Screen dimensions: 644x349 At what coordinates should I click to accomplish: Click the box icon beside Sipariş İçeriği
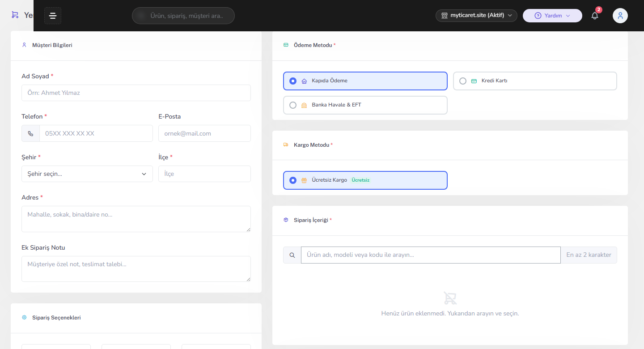(x=286, y=220)
